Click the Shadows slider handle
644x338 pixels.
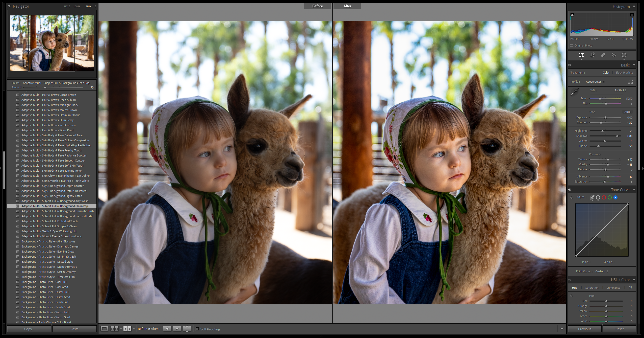pyautogui.click(x=617, y=136)
